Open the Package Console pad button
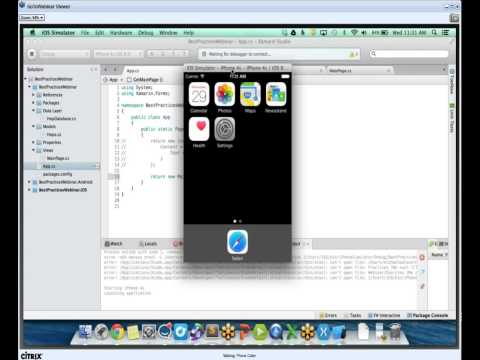This screenshot has width=480, height=360. pos(427,315)
